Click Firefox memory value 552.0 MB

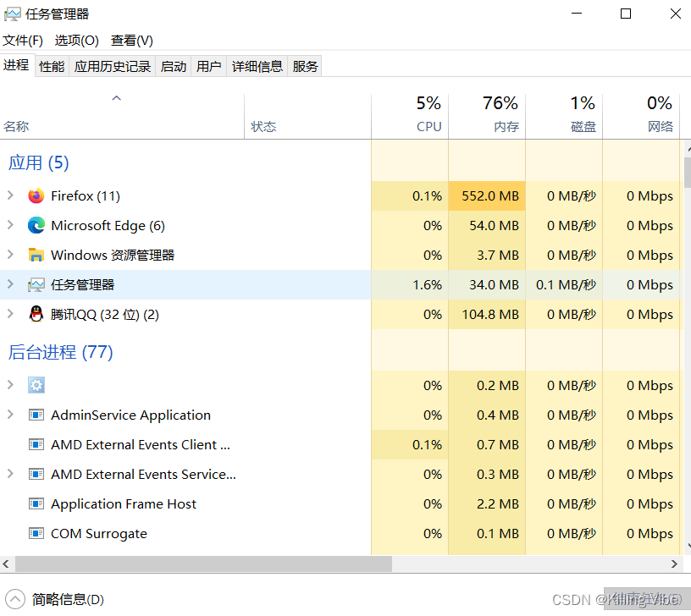[x=490, y=196]
